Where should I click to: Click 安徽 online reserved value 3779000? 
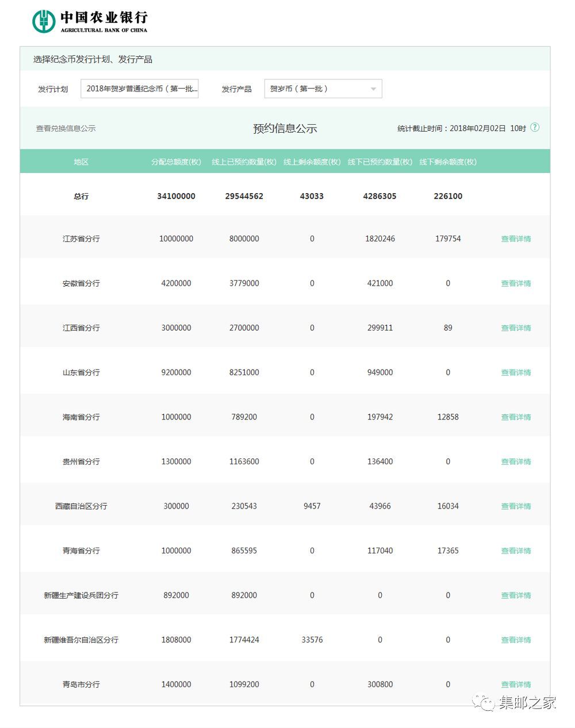[x=244, y=283]
